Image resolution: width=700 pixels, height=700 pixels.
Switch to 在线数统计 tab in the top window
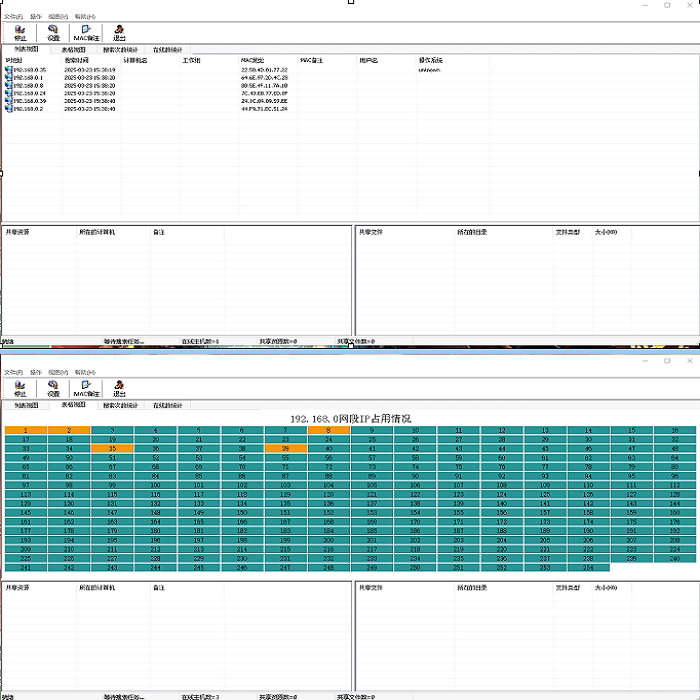[x=167, y=50]
